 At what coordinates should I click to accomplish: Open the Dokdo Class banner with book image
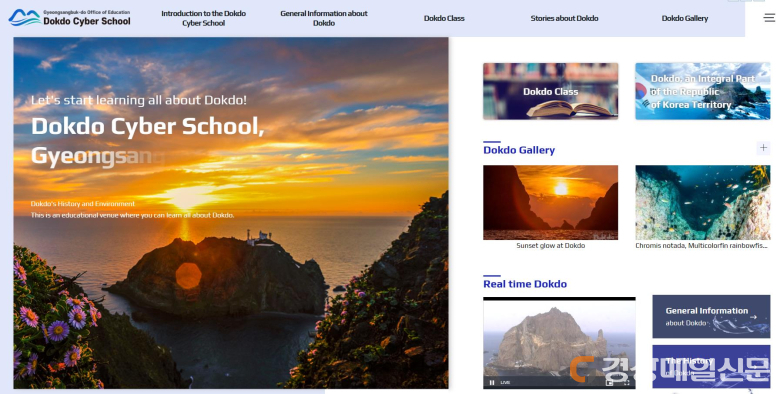point(551,91)
